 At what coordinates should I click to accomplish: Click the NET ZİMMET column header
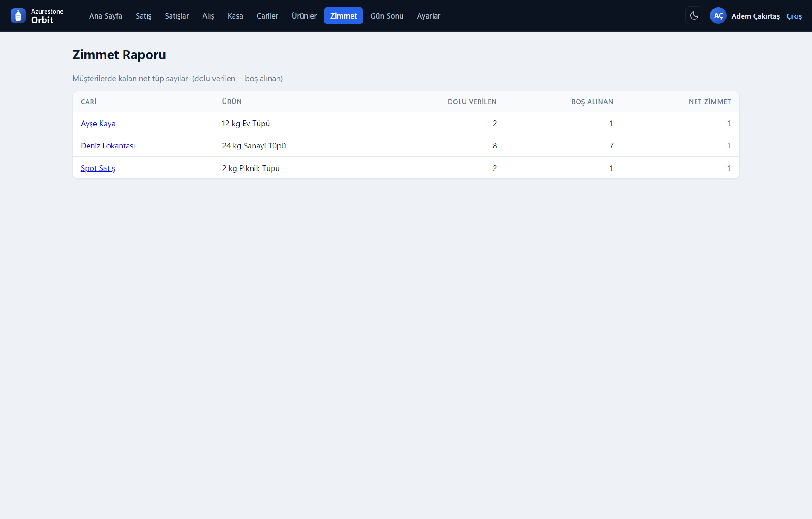710,102
